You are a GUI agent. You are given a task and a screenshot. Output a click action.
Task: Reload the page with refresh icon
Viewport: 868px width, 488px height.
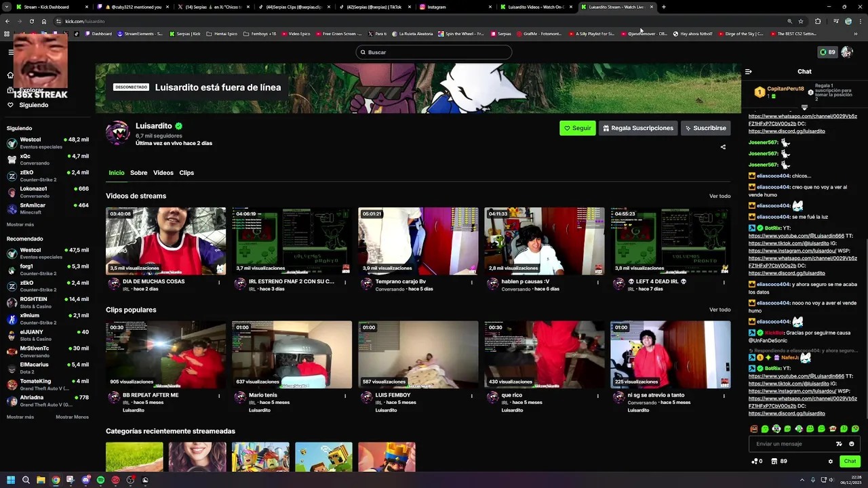[x=31, y=21]
